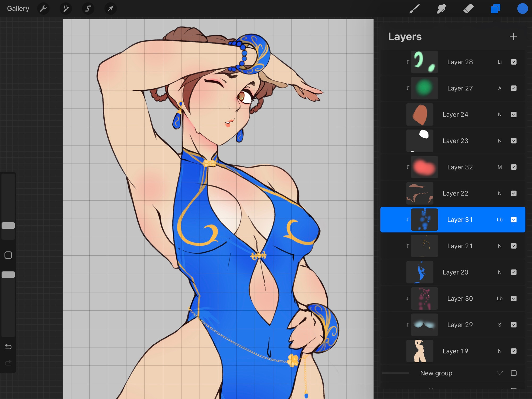
Task: Hide Layer 29
Action: pyautogui.click(x=514, y=325)
